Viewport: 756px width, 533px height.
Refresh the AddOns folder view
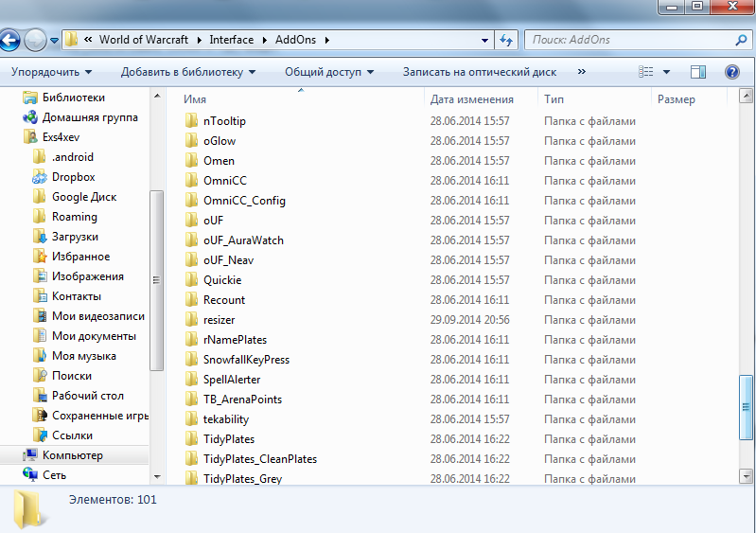coord(506,40)
